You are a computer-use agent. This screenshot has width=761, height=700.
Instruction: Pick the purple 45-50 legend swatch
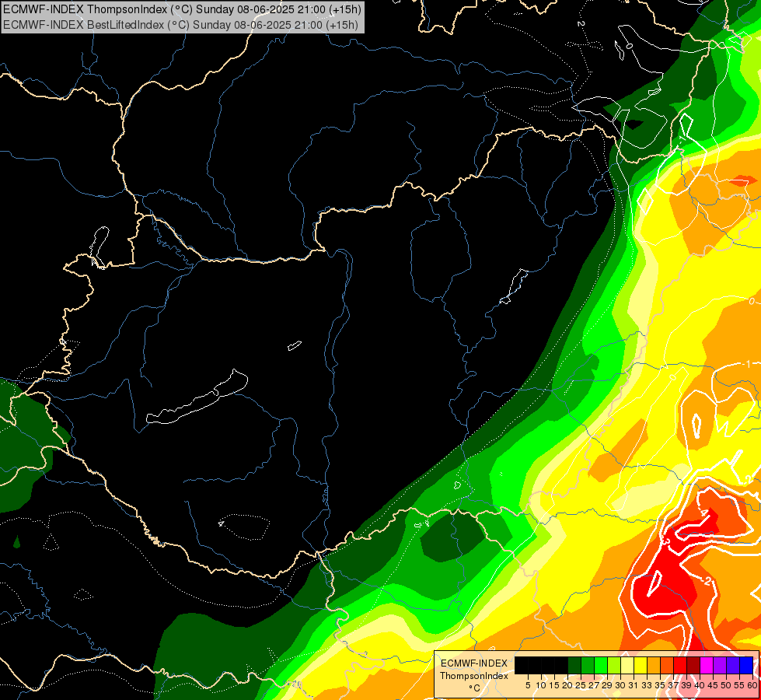click(x=719, y=665)
